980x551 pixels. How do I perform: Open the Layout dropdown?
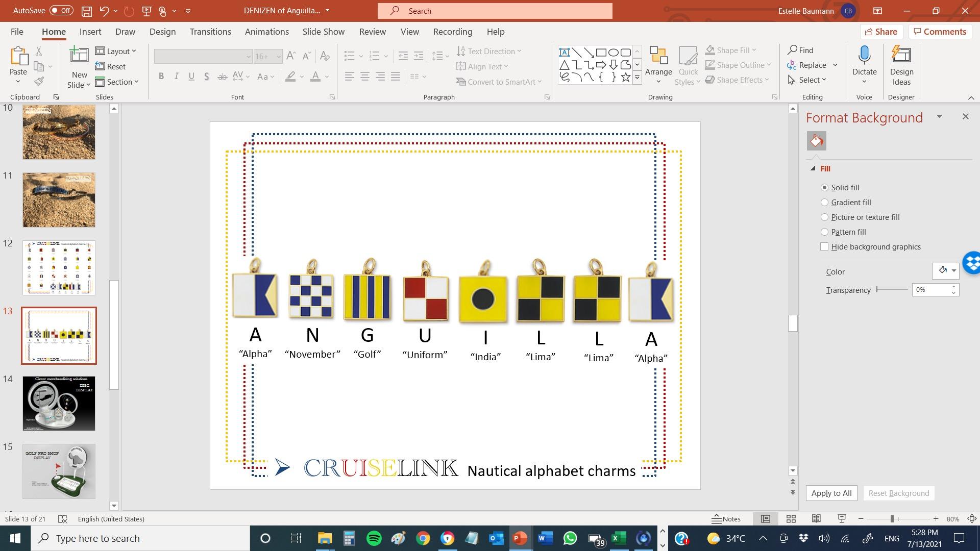(x=116, y=51)
